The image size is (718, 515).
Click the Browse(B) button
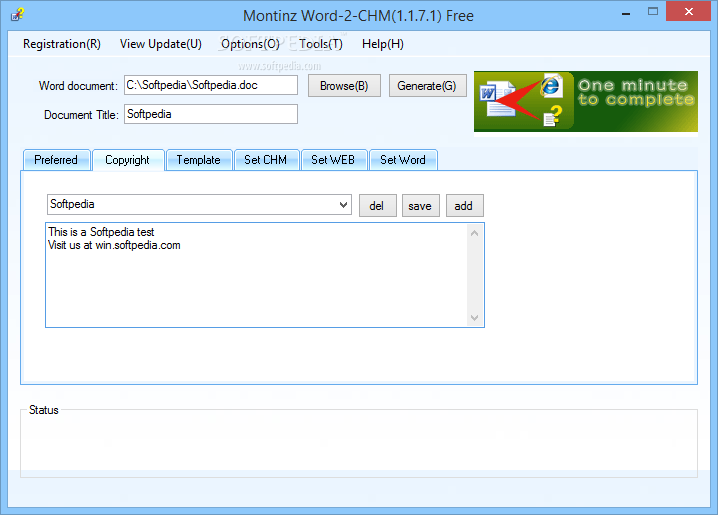[344, 86]
